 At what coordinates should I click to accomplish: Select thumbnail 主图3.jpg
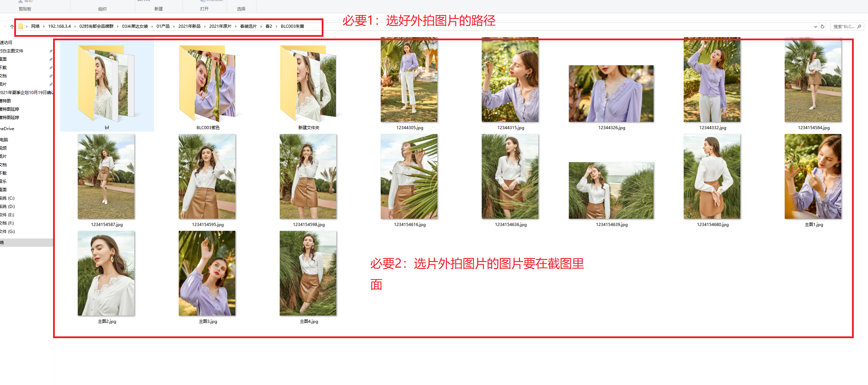coord(207,274)
